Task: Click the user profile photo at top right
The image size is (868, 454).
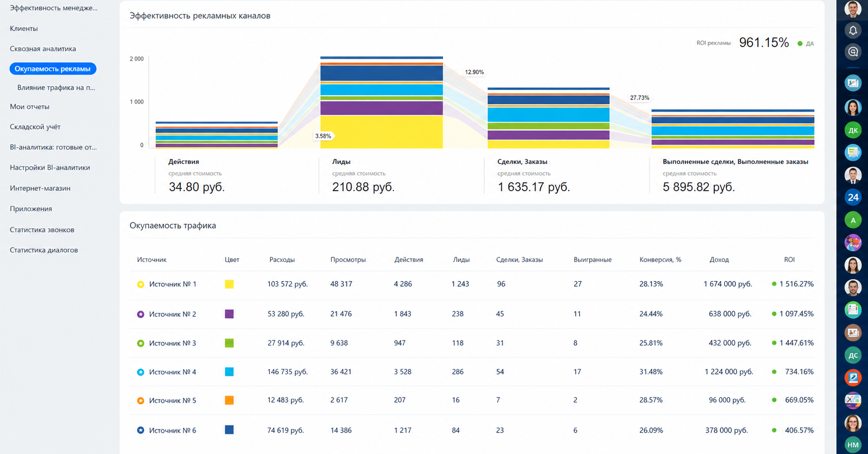Action: (853, 9)
